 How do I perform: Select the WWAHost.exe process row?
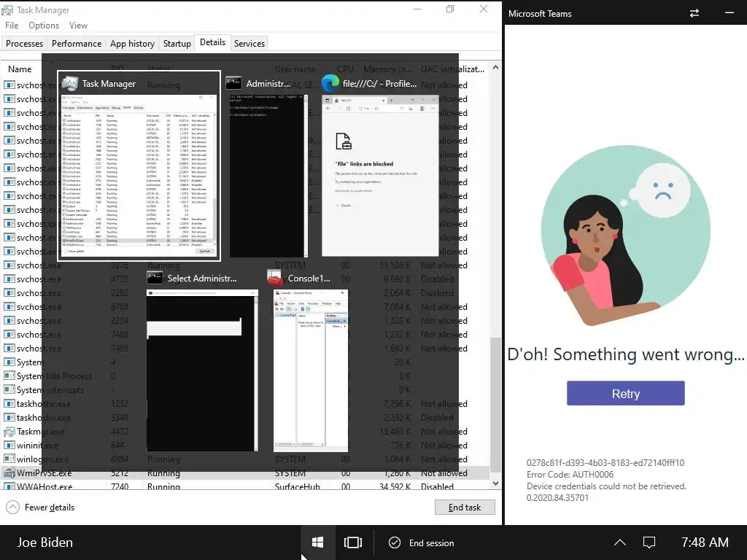[x=245, y=486]
